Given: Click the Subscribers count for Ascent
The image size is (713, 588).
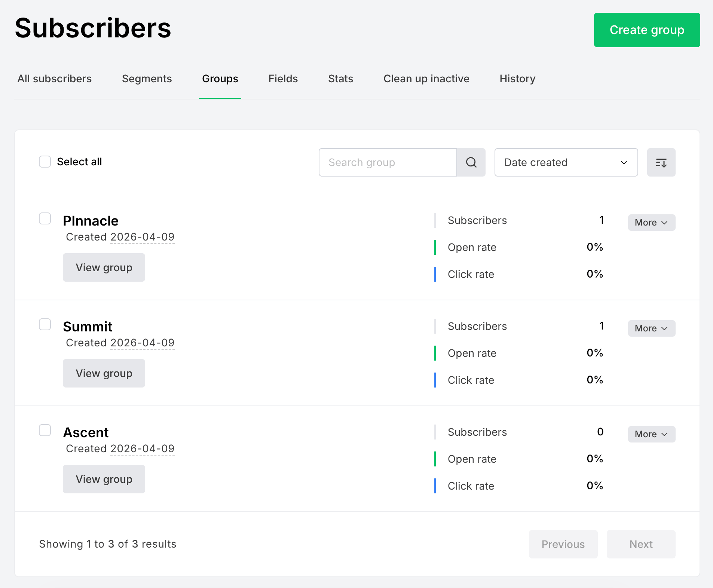Looking at the screenshot, I should point(600,432).
